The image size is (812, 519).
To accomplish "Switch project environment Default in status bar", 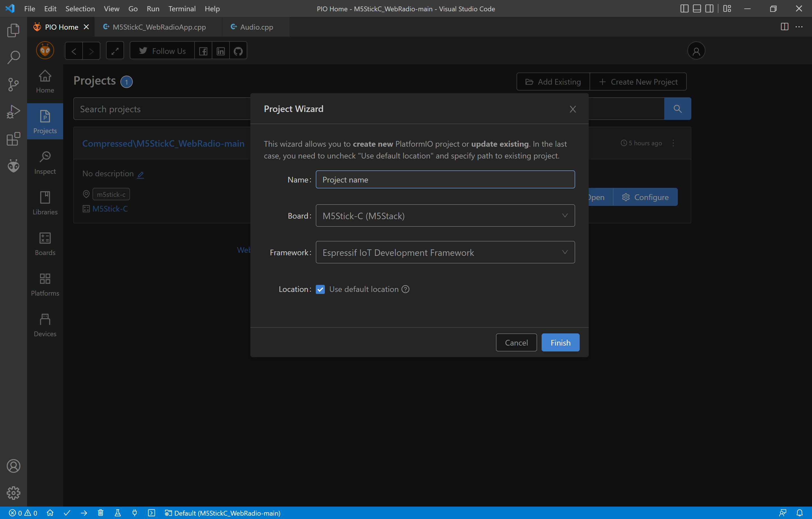I will tap(222, 513).
